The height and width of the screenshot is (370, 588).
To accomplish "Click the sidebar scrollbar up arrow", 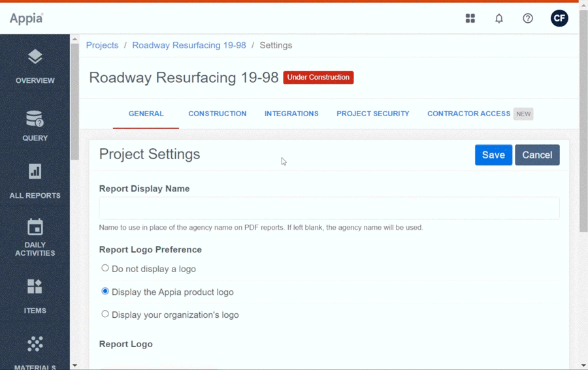I will point(74,39).
